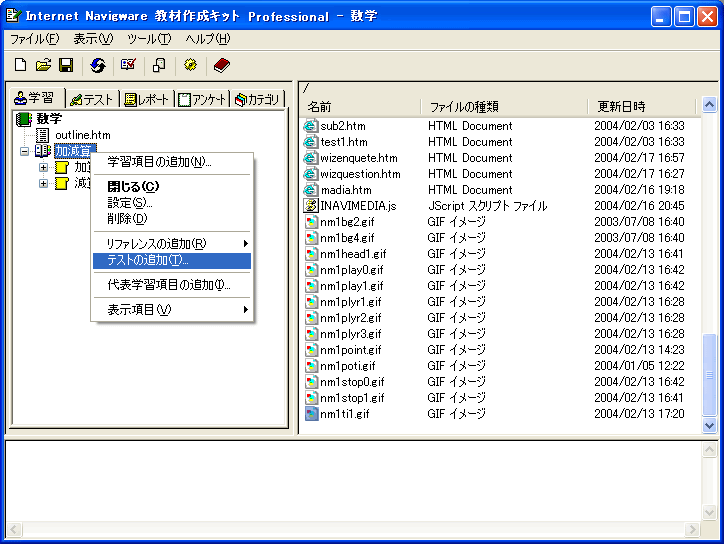Image resolution: width=724 pixels, height=544 pixels.
Task: Click the application icon in title bar
Action: click(x=13, y=16)
